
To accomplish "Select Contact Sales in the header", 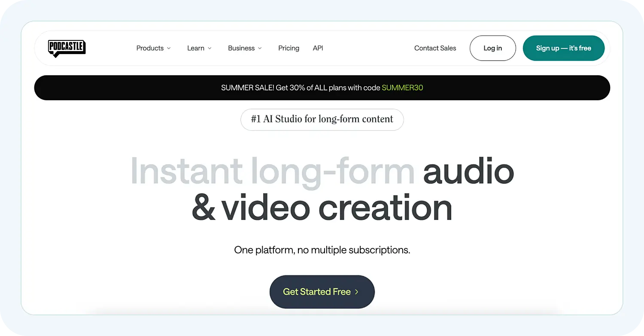I will (435, 48).
